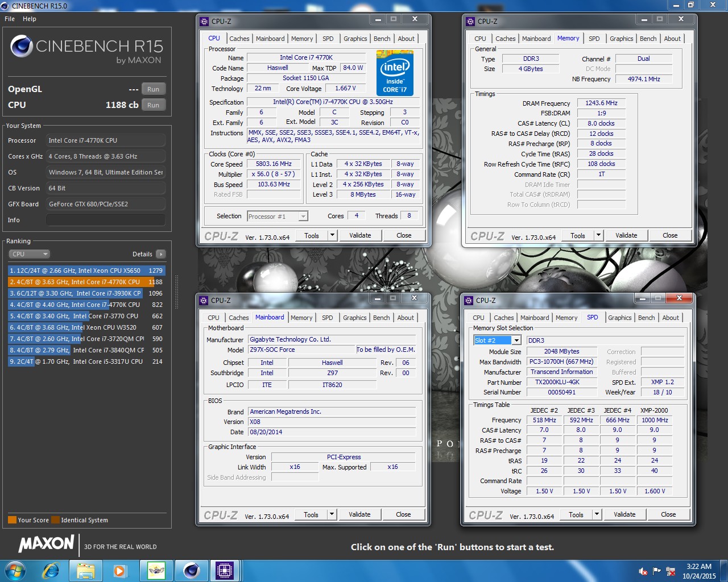Open the CPU ranking type dropdown
This screenshot has width=728, height=582.
click(x=29, y=254)
